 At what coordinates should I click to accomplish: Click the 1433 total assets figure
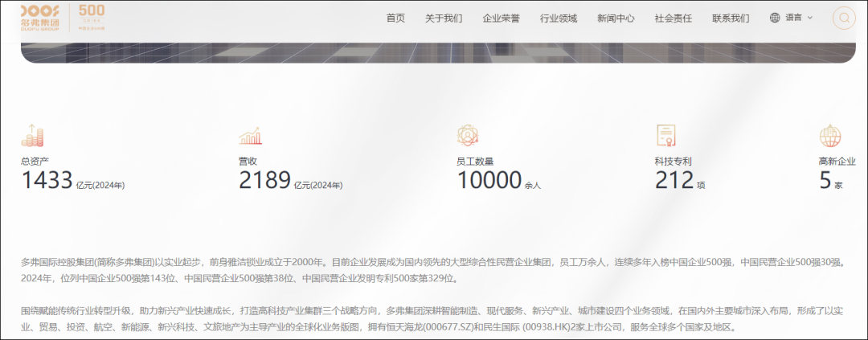47,181
